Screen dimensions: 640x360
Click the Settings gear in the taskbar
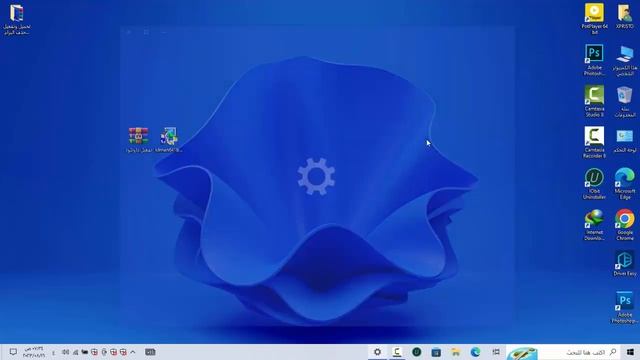tap(378, 352)
